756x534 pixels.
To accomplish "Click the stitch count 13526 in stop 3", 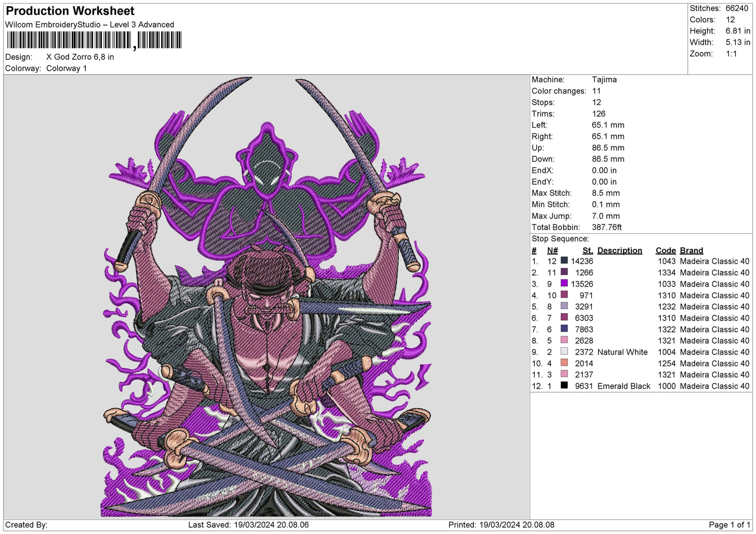I will [582, 284].
